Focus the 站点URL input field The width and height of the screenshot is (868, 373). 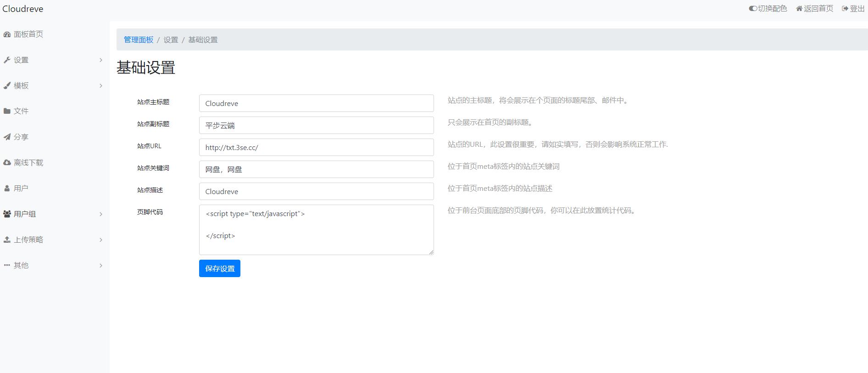click(x=316, y=147)
